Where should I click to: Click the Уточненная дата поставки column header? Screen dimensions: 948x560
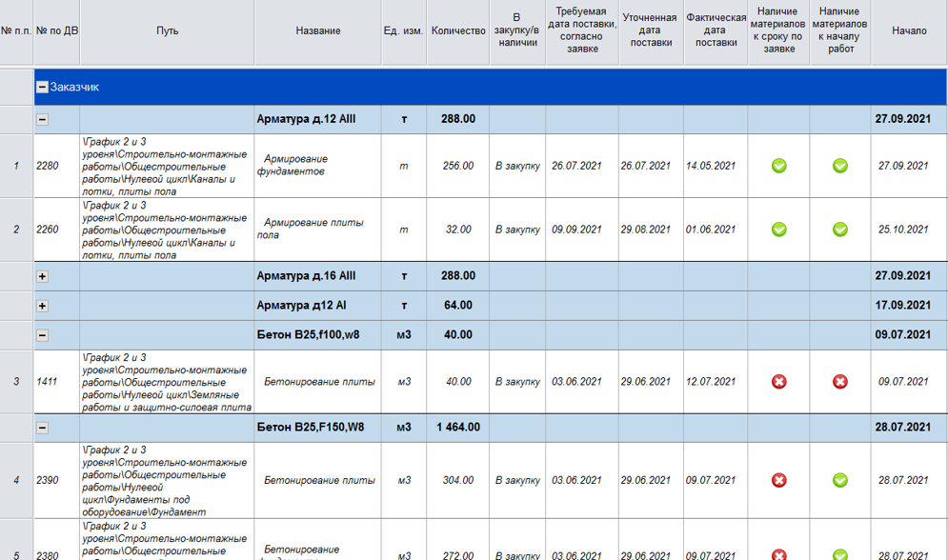coord(651,30)
